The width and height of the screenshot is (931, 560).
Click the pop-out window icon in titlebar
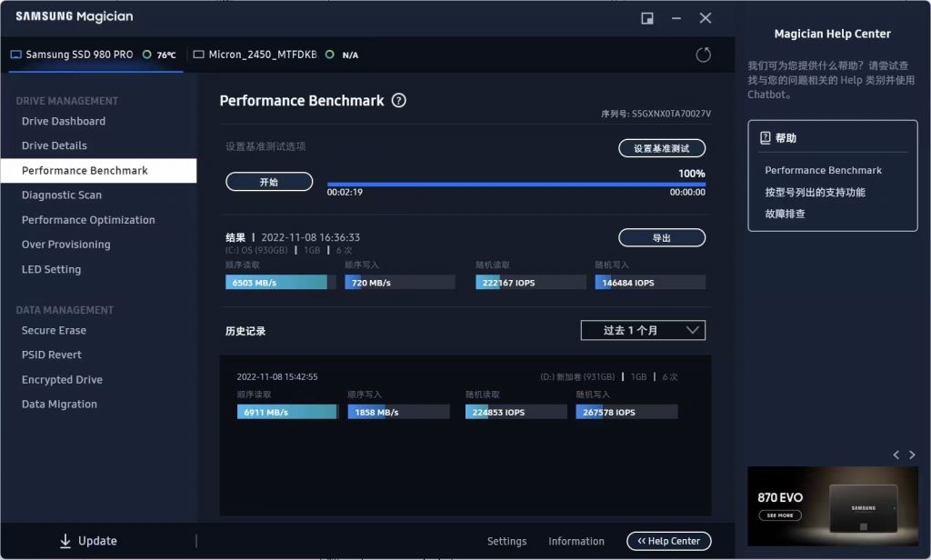[x=647, y=17]
